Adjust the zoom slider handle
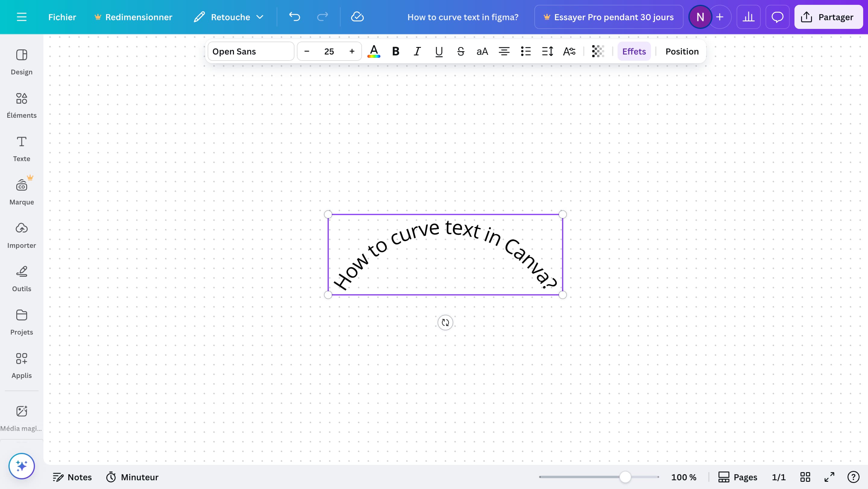Viewport: 868px width, 489px height. coord(625,477)
